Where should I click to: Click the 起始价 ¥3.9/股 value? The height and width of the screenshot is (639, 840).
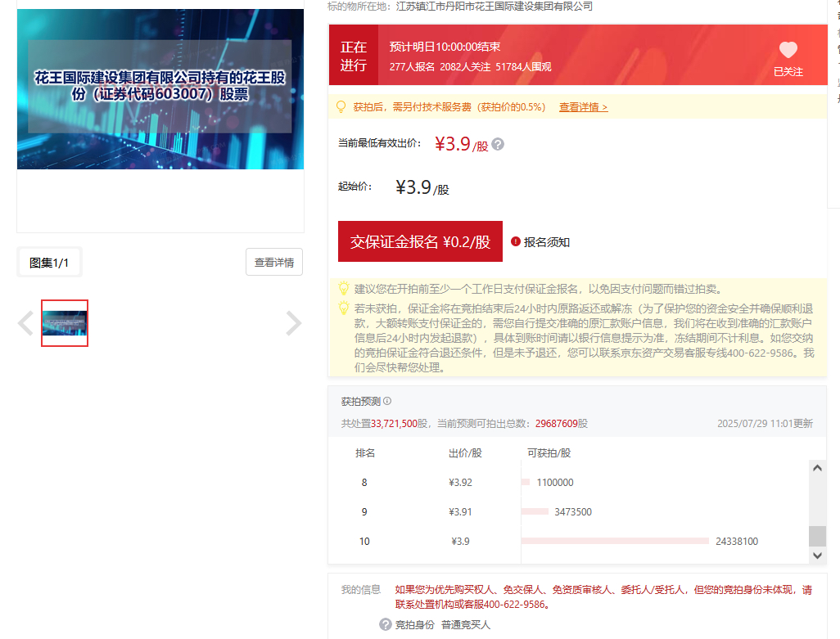click(422, 187)
